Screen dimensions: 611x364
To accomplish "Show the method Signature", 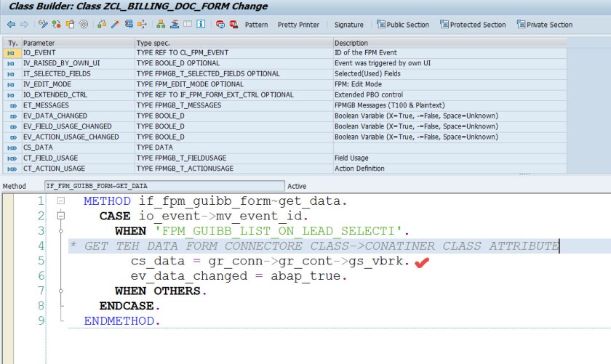I will [x=348, y=25].
